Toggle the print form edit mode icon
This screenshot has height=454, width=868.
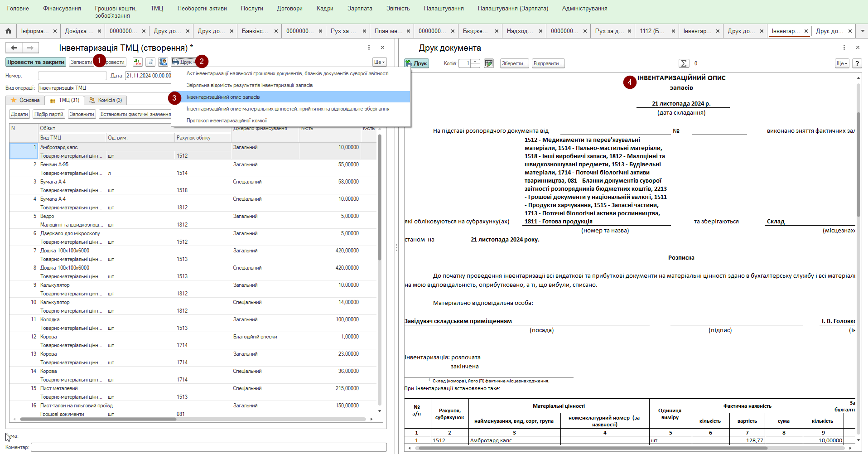(x=488, y=63)
